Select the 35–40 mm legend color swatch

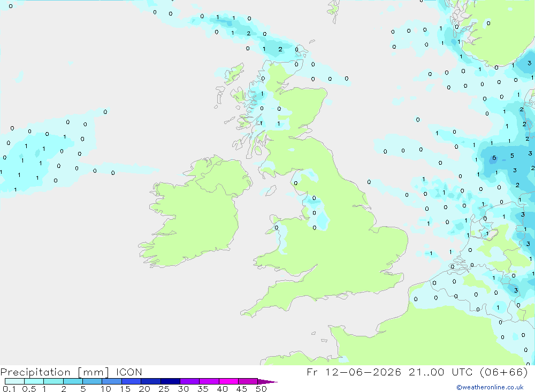tap(209, 381)
